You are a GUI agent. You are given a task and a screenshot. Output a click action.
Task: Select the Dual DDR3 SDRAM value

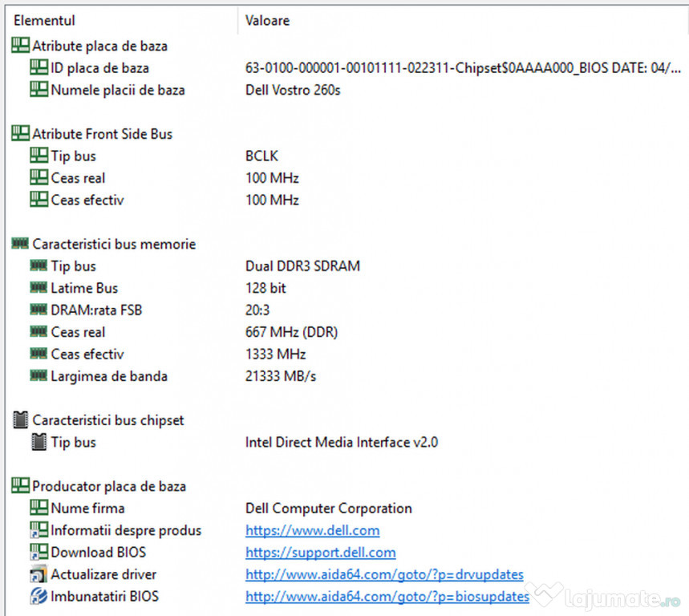point(302,265)
